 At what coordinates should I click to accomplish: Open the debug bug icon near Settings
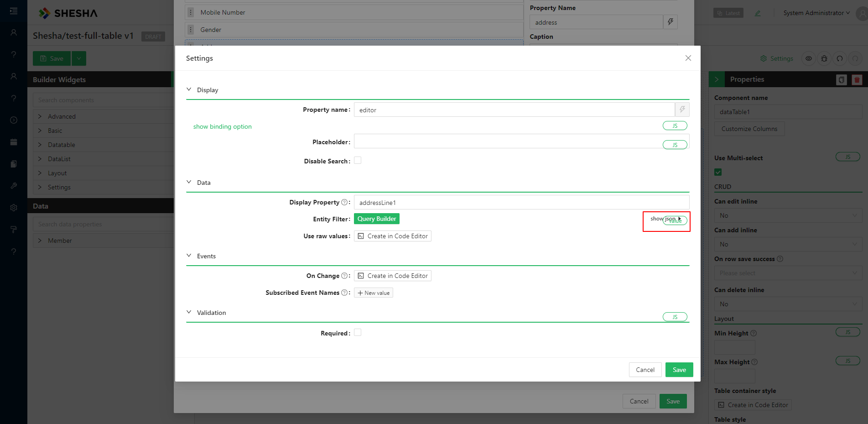[824, 58]
